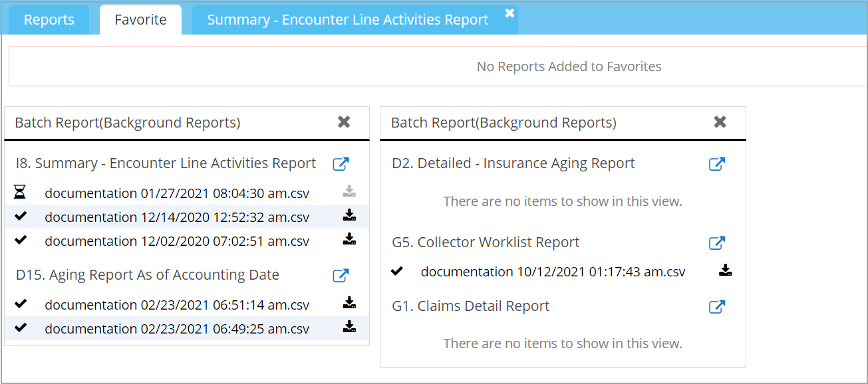The width and height of the screenshot is (868, 384).
Task: Open G5 Collector Worklist pop-out icon
Action: (716, 243)
